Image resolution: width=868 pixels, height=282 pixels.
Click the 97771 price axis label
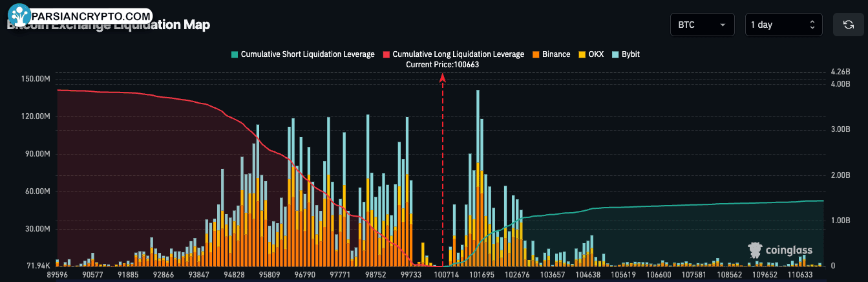(339, 275)
